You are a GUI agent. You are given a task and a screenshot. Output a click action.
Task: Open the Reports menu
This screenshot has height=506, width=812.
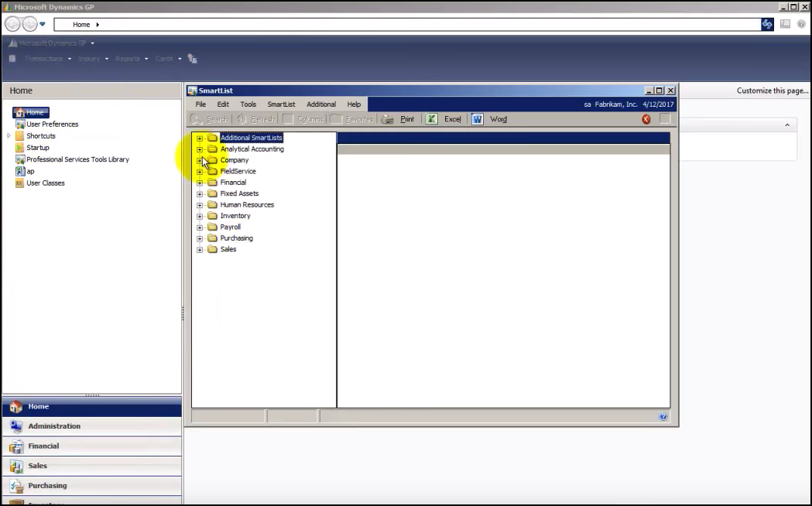pyautogui.click(x=132, y=59)
